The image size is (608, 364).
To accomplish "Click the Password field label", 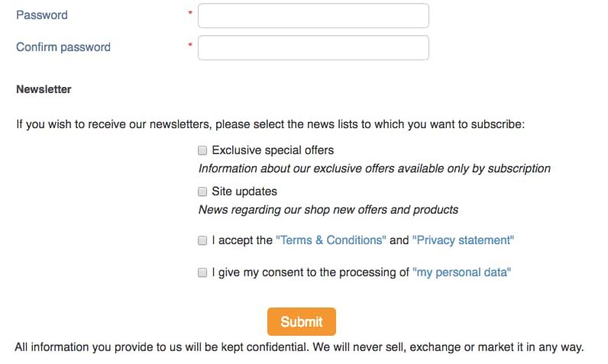I will [x=42, y=15].
